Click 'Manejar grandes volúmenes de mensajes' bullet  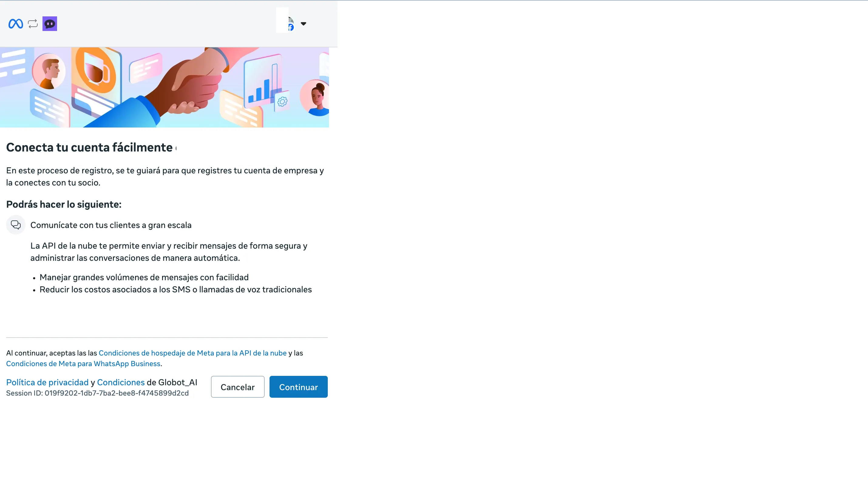[x=144, y=277]
